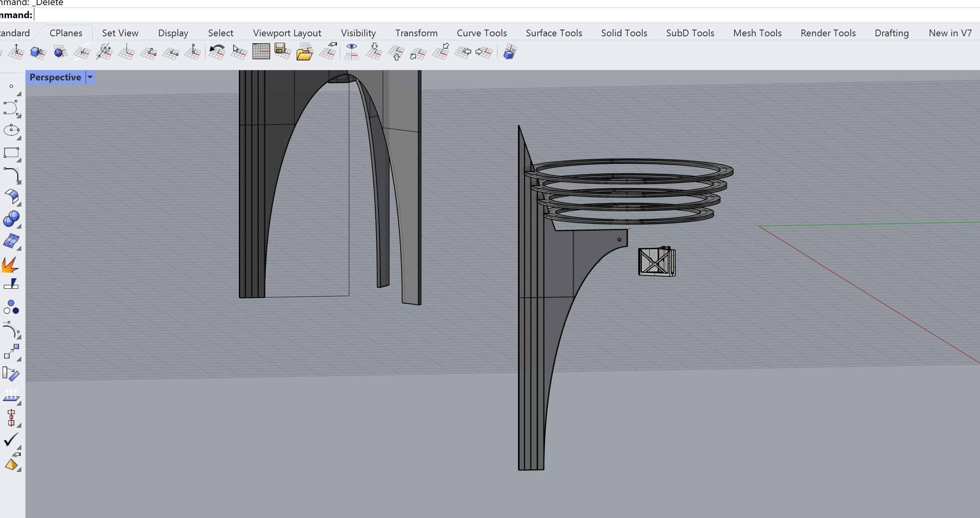This screenshot has width=980, height=518.
Task: Select the Point tool in sidebar
Action: pyautogui.click(x=11, y=86)
